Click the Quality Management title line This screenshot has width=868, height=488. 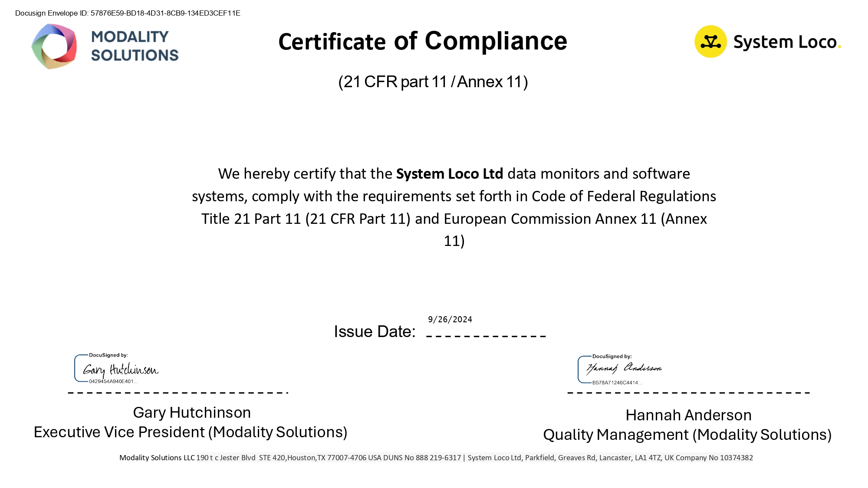687,435
